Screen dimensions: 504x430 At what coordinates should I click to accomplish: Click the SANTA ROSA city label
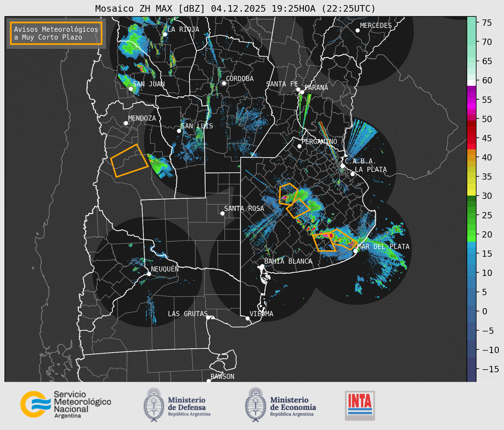244,208
